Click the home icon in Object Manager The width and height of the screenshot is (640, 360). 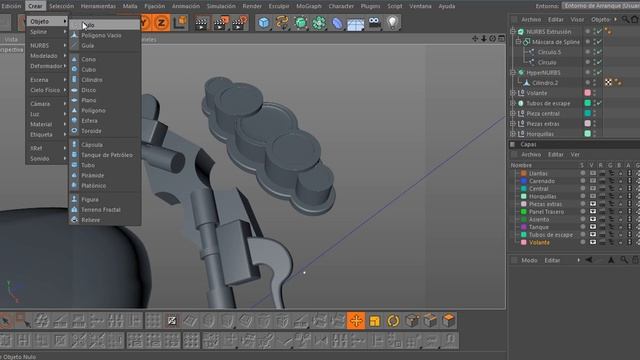coord(635,20)
